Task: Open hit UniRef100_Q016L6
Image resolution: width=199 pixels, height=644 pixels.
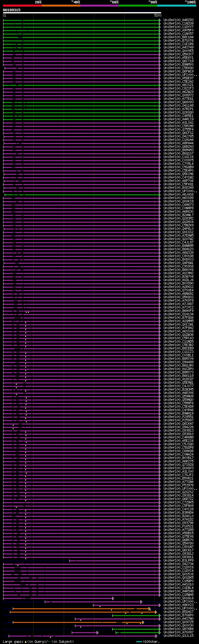Action: point(178,598)
